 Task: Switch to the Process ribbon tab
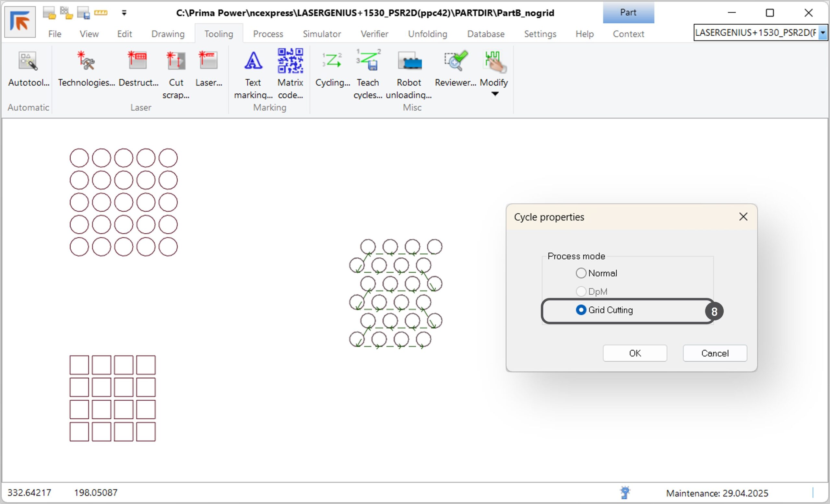[x=268, y=34]
